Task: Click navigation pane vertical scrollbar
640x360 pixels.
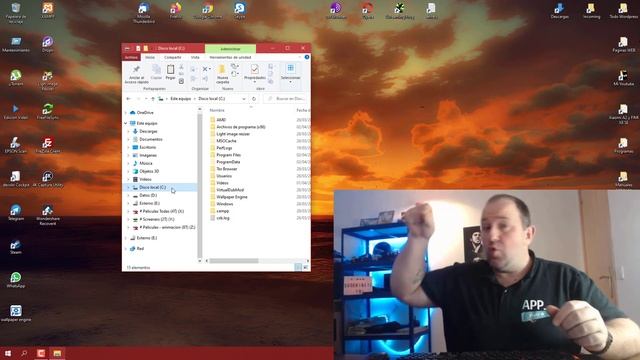Action: [200, 186]
